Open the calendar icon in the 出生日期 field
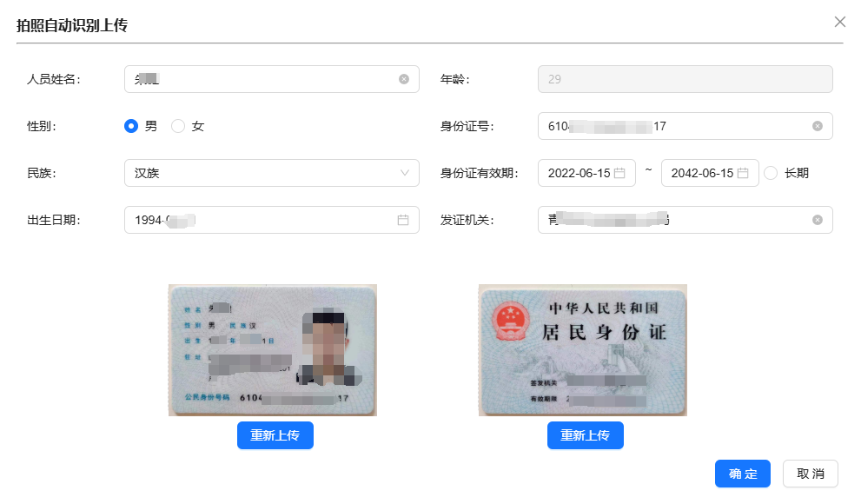 coord(403,220)
